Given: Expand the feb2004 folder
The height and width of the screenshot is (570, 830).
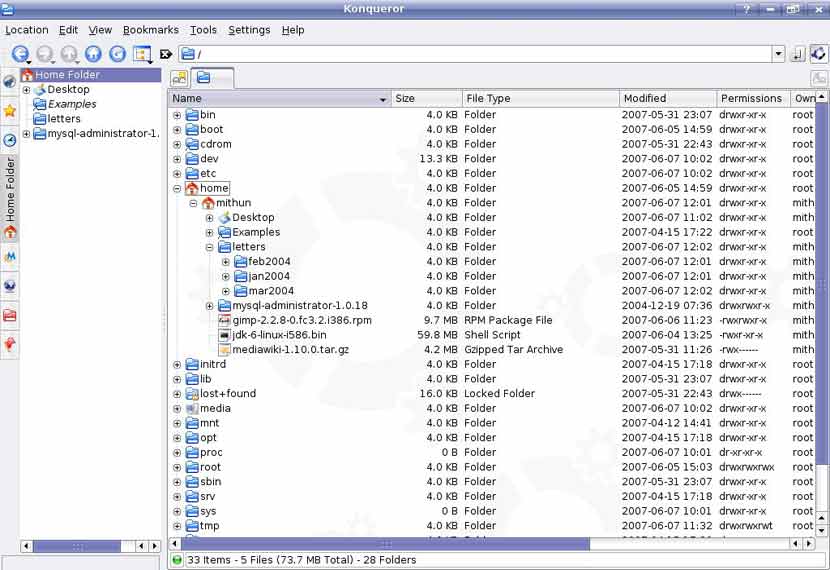Looking at the screenshot, I should click(225, 262).
